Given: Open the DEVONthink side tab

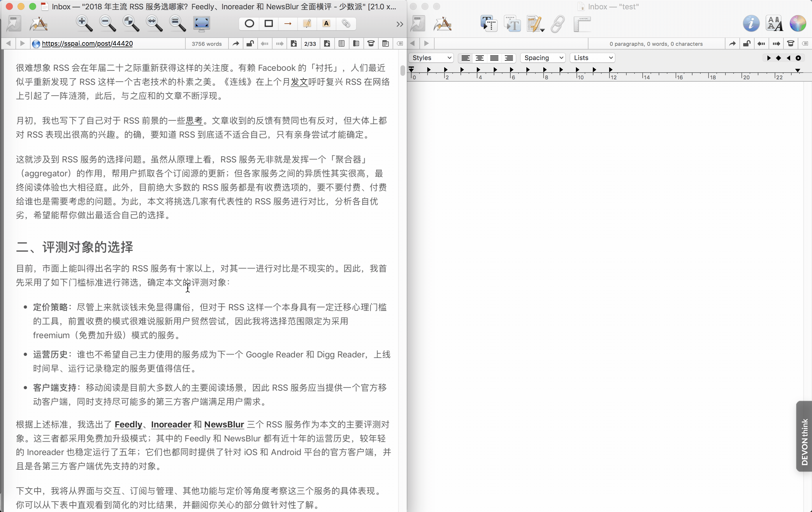Looking at the screenshot, I should pos(805,437).
